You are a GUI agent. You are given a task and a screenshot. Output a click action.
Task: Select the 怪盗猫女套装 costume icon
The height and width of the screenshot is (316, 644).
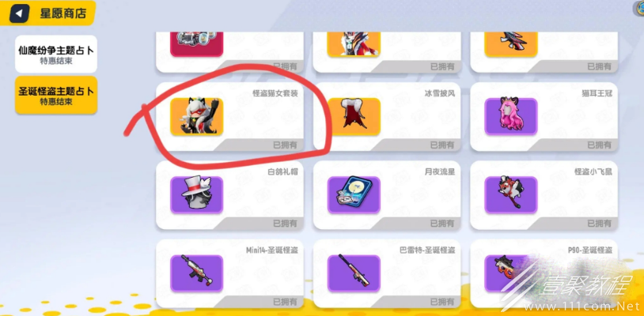click(197, 116)
